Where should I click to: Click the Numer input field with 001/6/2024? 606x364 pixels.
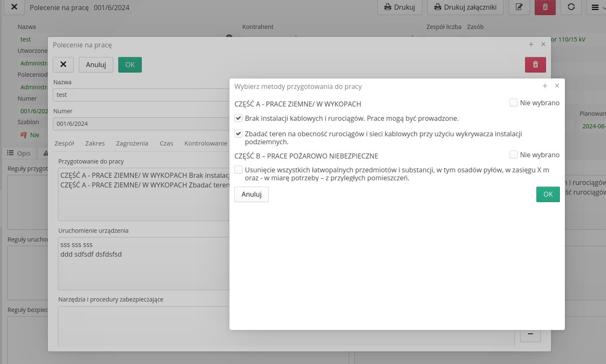tap(141, 124)
